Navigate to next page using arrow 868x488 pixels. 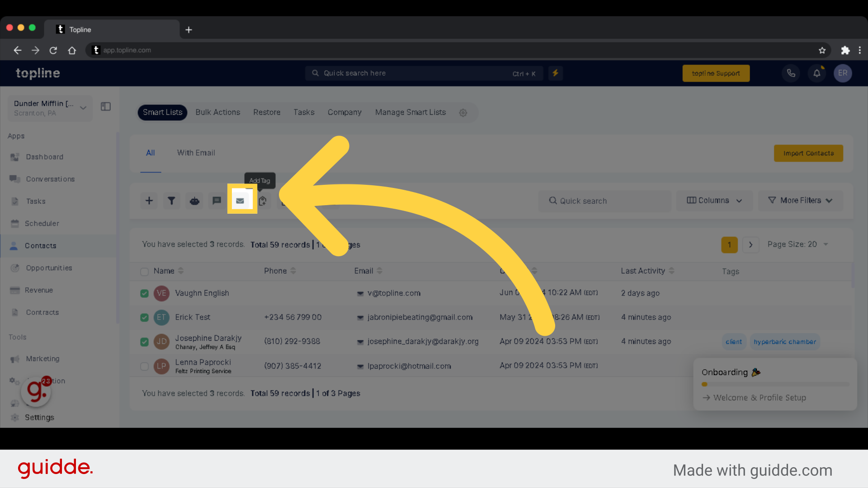click(x=750, y=244)
